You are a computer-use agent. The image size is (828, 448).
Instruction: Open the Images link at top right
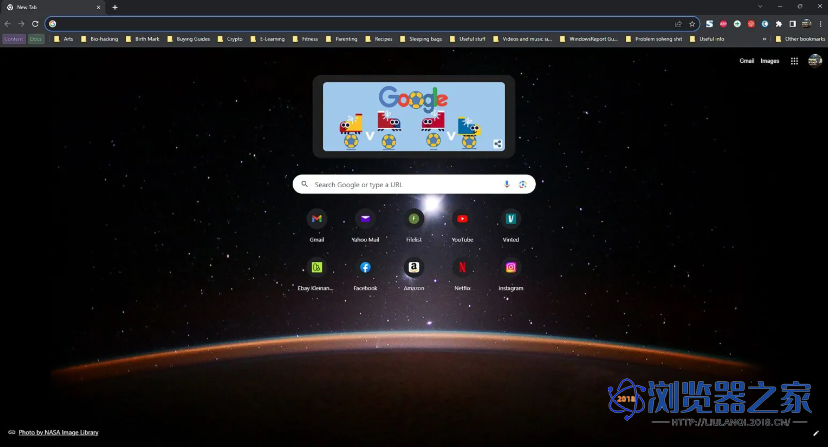pyautogui.click(x=769, y=61)
